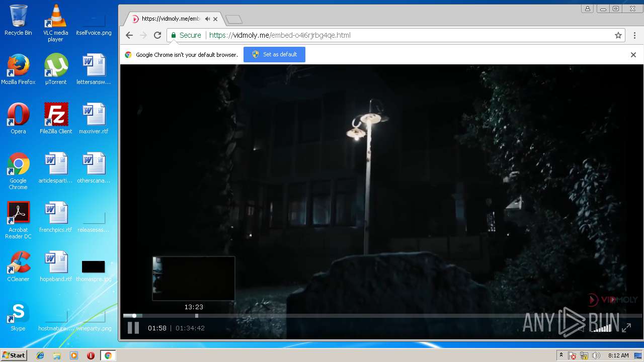Click Set as default button

click(x=274, y=54)
